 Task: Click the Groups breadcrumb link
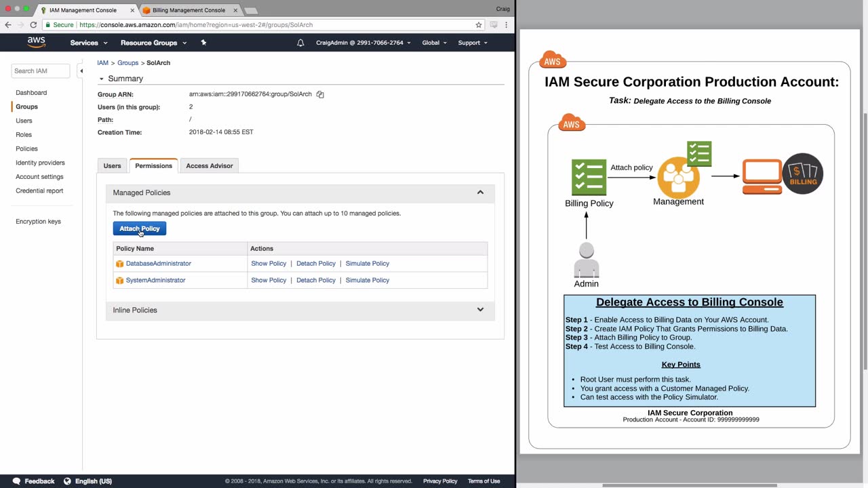128,63
